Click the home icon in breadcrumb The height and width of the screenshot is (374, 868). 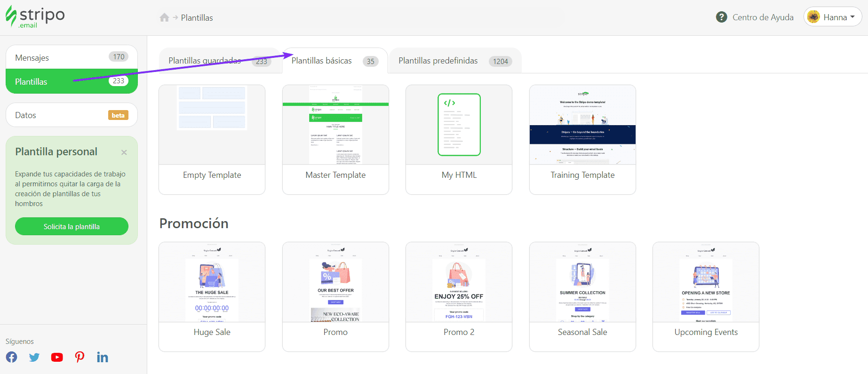pyautogui.click(x=164, y=18)
